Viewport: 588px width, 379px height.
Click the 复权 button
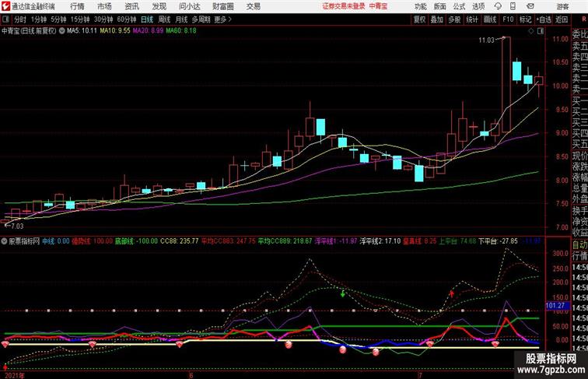pyautogui.click(x=420, y=19)
